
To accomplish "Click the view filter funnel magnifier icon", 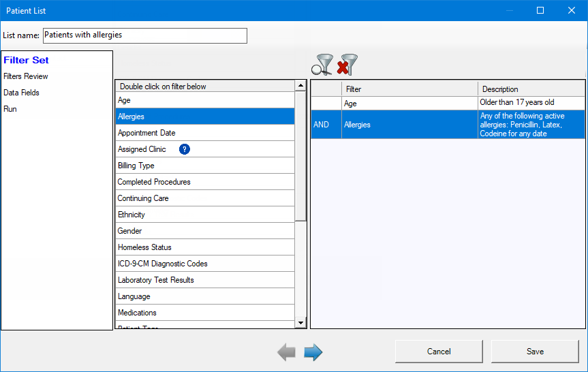I will point(322,65).
